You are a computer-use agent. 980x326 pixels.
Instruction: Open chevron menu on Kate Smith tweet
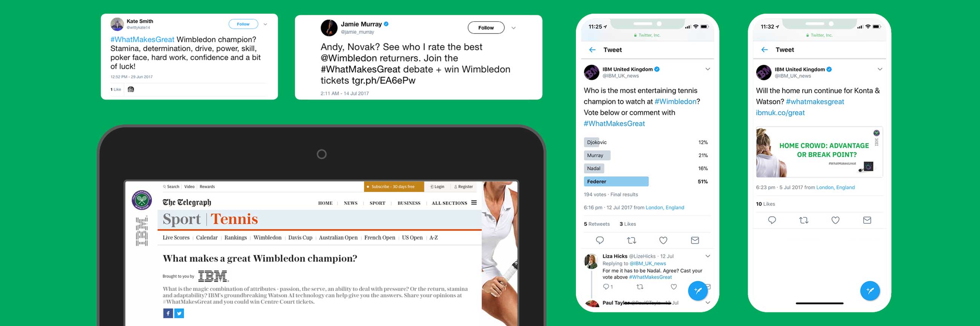click(x=265, y=24)
